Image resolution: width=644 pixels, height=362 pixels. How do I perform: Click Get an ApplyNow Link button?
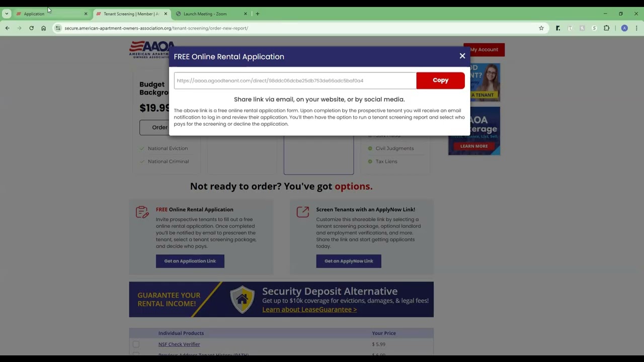(349, 261)
